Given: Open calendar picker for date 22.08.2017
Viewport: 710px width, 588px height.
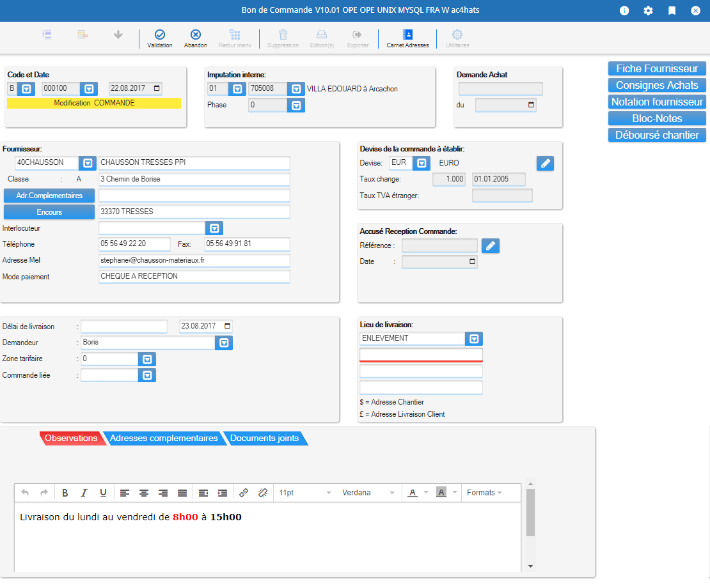Looking at the screenshot, I should [157, 88].
